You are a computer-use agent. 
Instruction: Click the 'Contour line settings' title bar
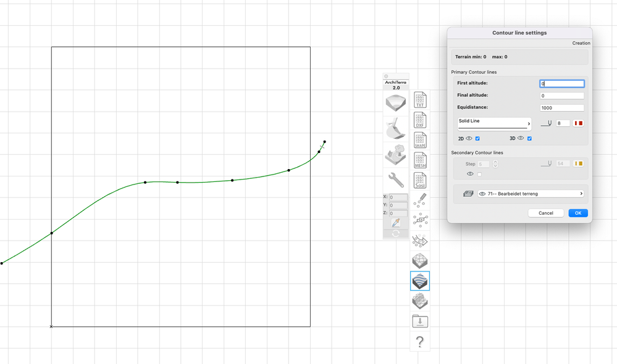519,33
